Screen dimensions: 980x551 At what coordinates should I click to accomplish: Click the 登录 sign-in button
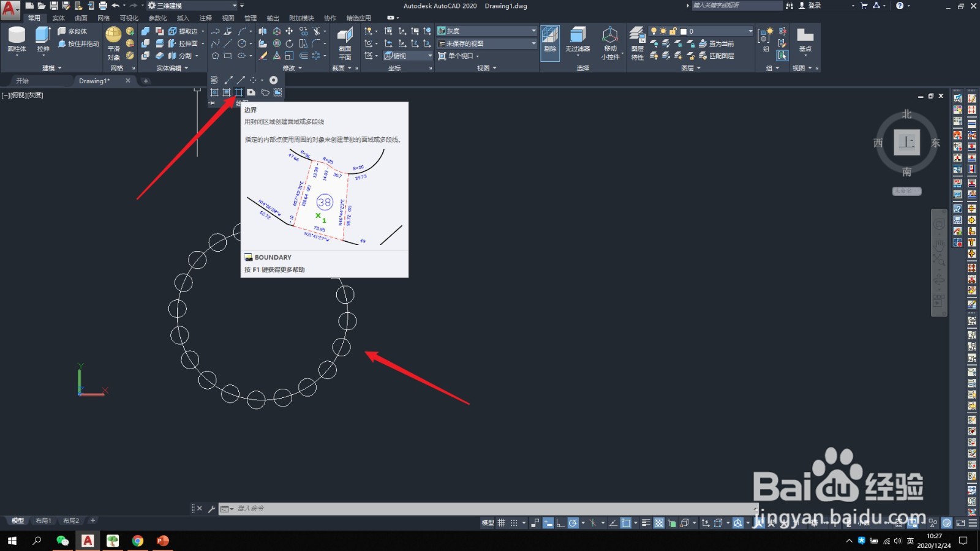tap(815, 6)
